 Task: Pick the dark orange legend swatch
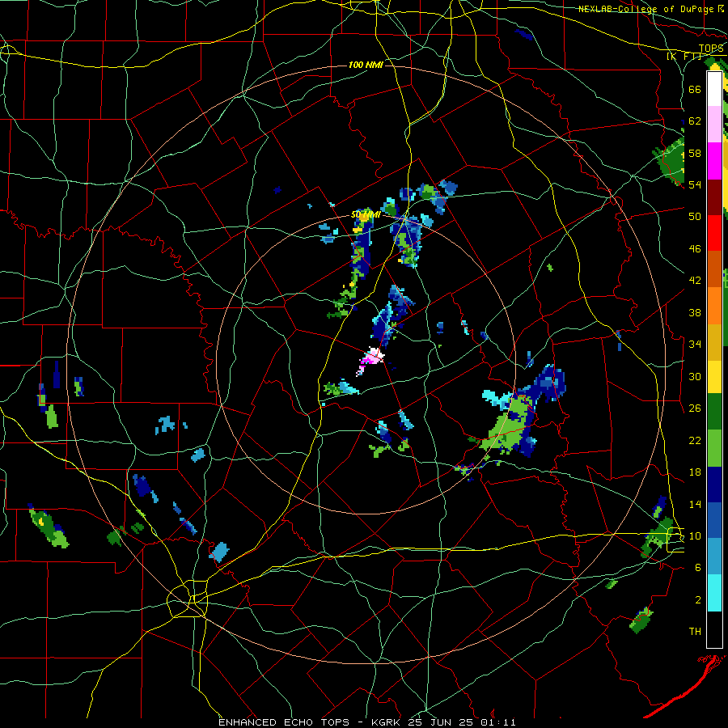coord(714,269)
